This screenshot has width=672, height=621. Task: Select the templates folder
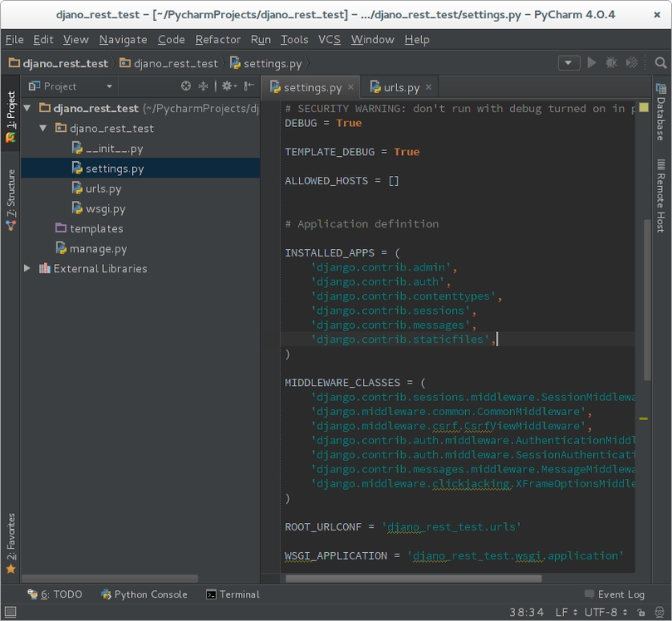(x=140, y=228)
